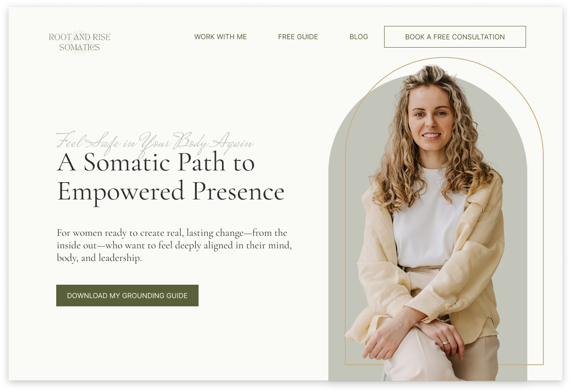
Task: Click the paragraph beginning 'For women ready'
Action: [174, 245]
